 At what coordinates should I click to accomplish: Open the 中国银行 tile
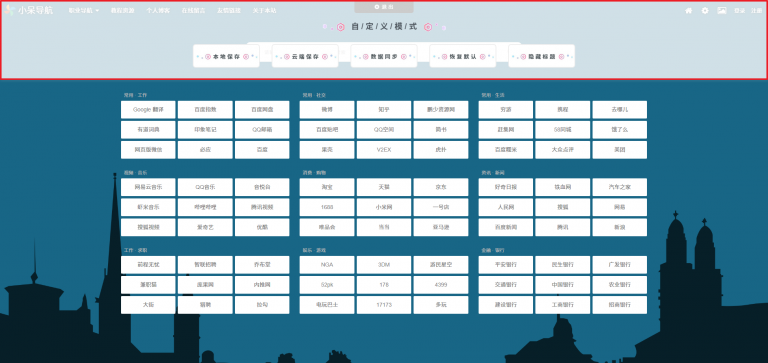click(x=562, y=285)
